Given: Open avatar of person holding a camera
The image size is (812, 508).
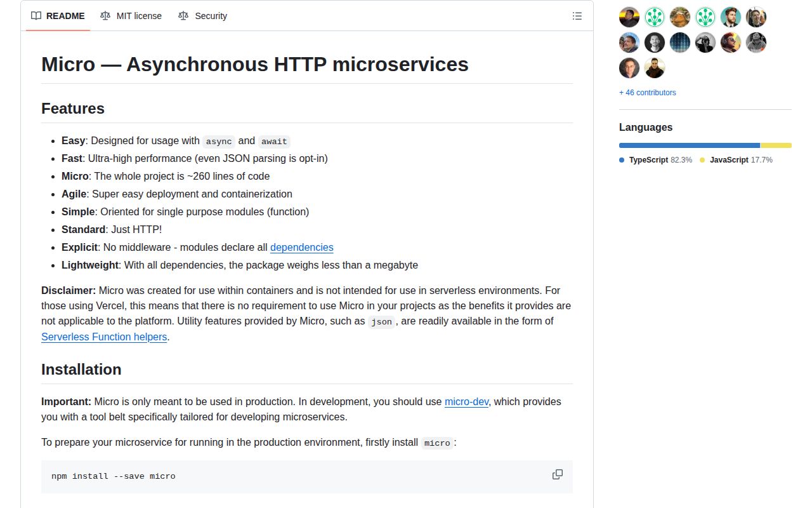Looking at the screenshot, I should pyautogui.click(x=705, y=43).
